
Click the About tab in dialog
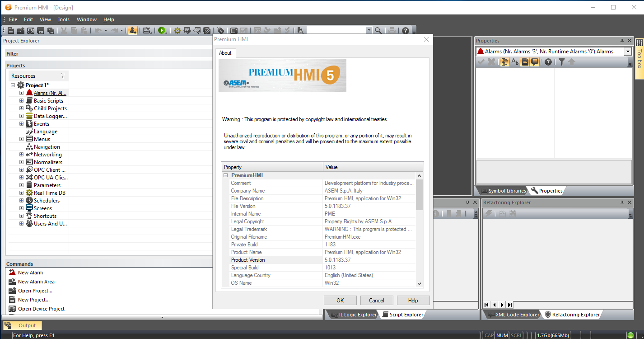[x=225, y=53]
